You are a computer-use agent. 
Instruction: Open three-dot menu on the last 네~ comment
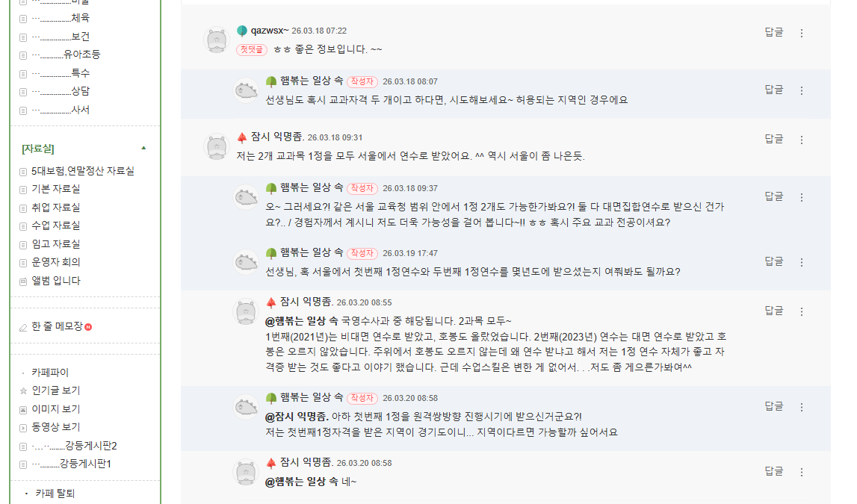[802, 472]
